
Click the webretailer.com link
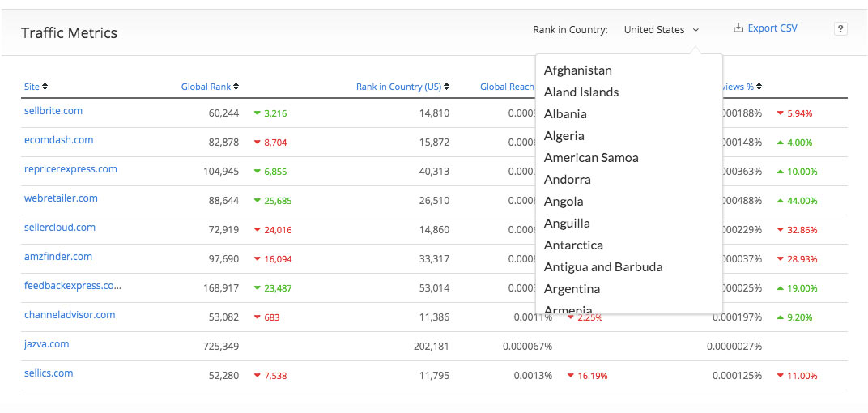coord(61,198)
